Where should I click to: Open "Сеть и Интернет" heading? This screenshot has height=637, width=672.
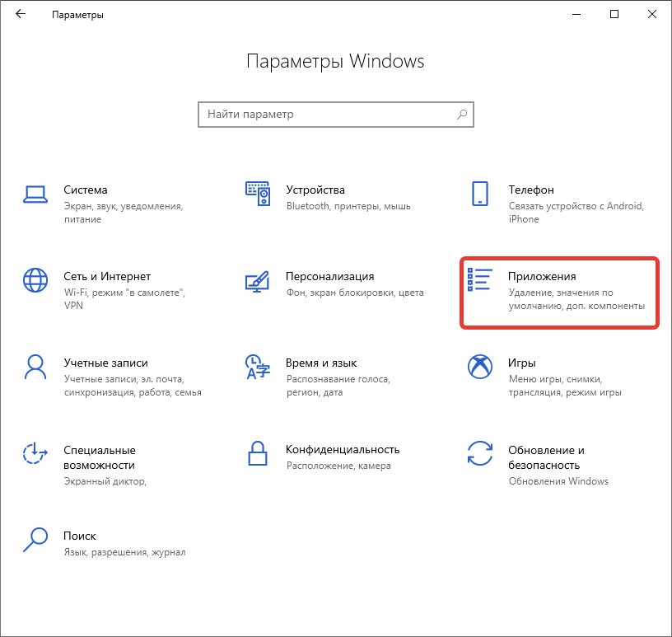tap(107, 276)
